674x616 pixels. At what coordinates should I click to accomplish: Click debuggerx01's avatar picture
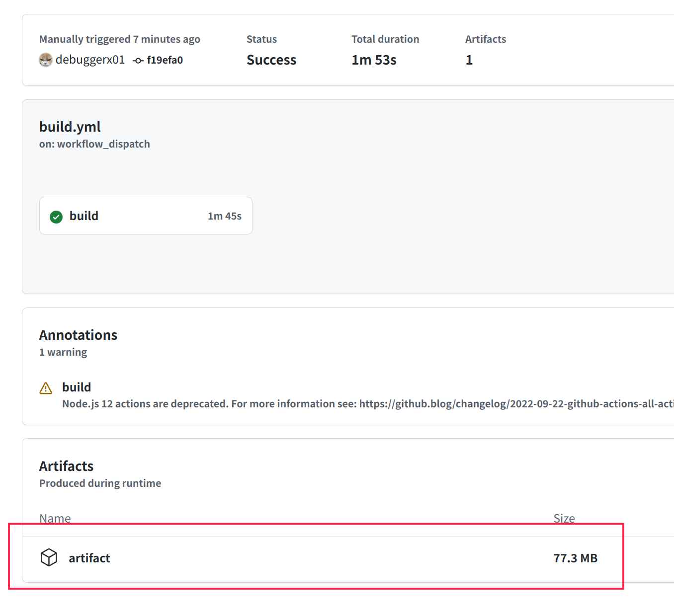coord(46,60)
